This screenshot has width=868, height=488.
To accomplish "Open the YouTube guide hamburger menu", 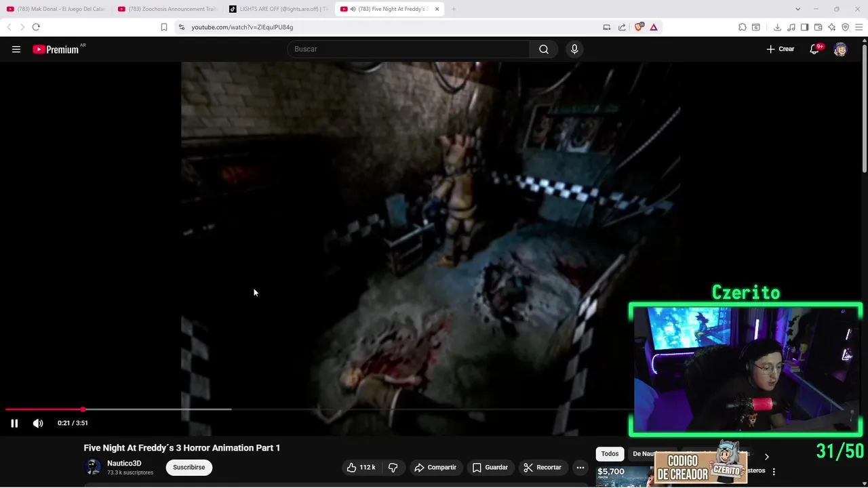I will point(16,49).
